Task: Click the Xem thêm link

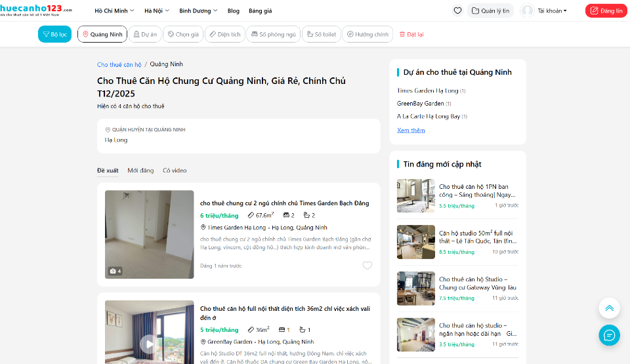Action: (411, 131)
